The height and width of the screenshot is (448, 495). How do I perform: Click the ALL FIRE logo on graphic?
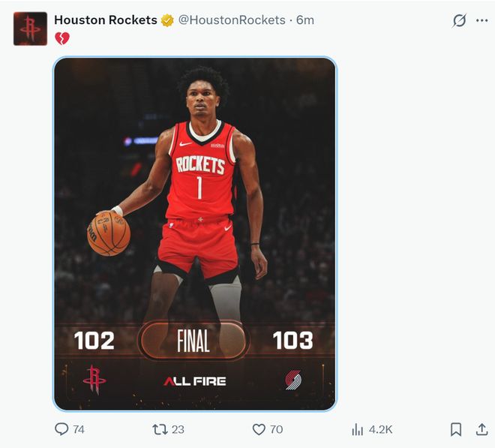tap(194, 381)
